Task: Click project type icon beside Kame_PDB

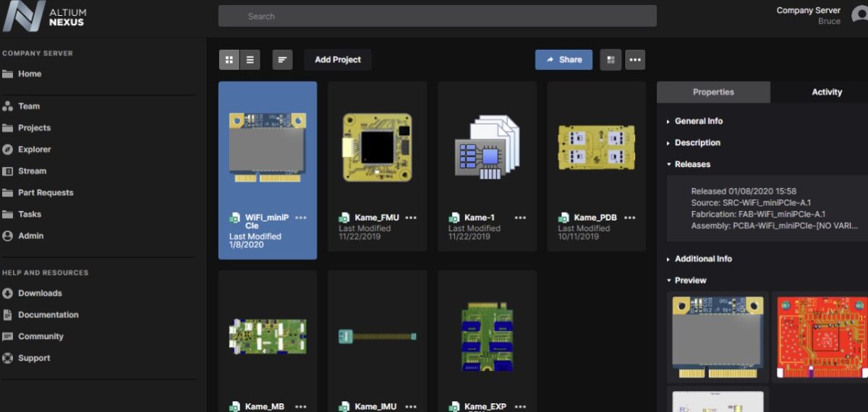Action: [563, 218]
